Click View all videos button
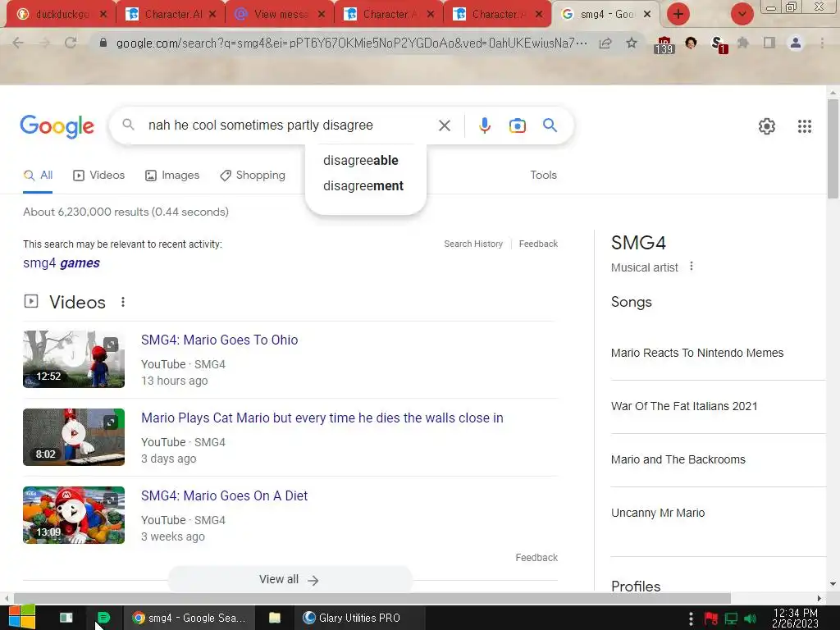Screen dimensions: 840x630 click(x=290, y=580)
